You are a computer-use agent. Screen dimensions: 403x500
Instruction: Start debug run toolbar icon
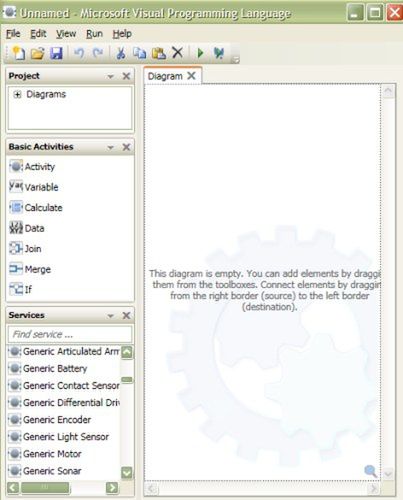219,53
